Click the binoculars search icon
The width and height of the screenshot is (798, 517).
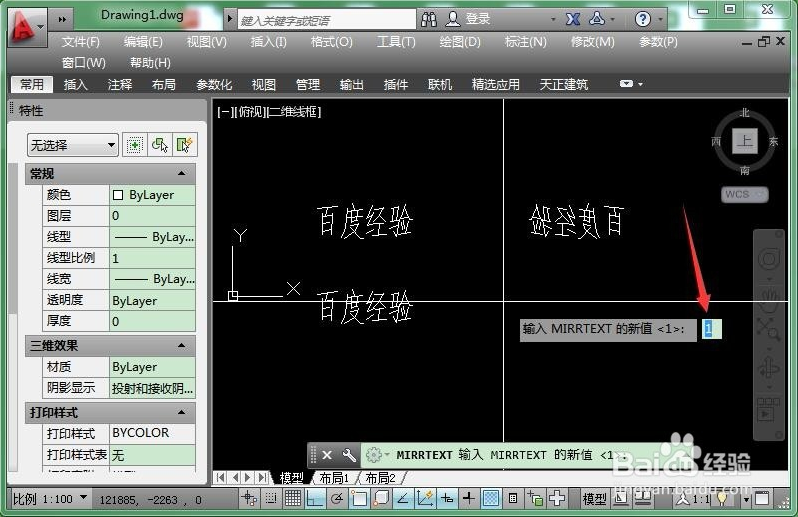pos(429,20)
